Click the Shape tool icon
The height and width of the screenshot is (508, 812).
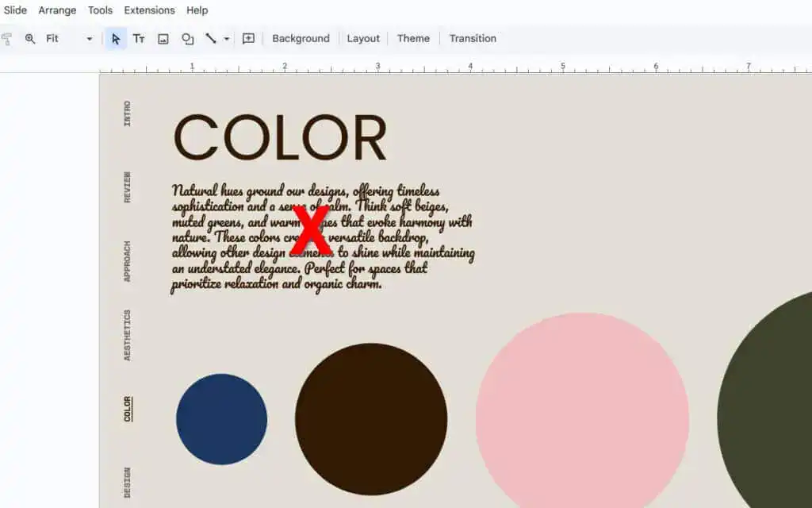pos(187,39)
